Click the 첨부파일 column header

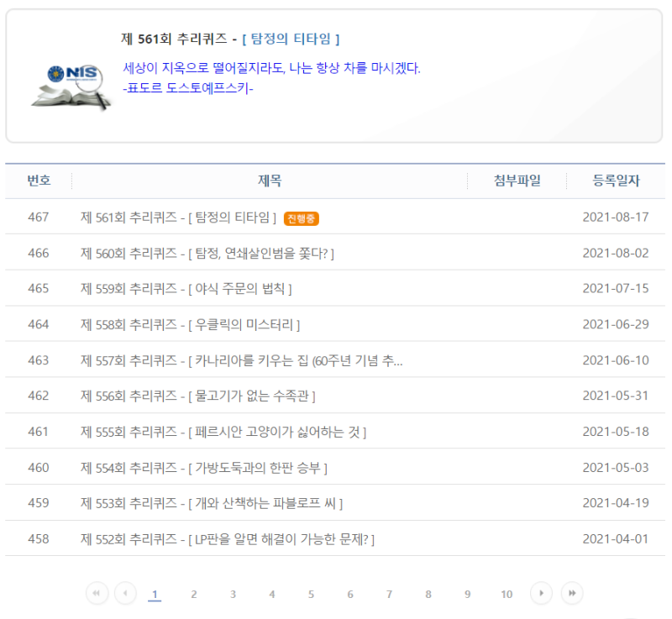point(517,181)
